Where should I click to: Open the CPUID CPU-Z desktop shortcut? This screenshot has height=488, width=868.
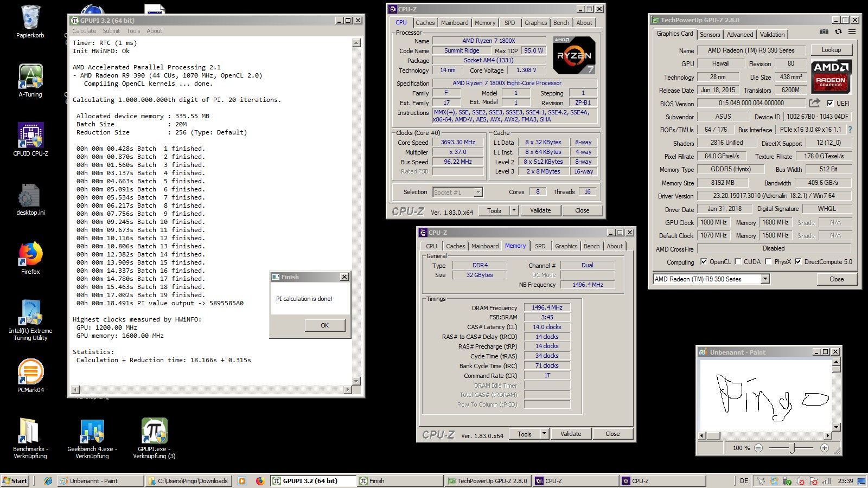point(30,140)
